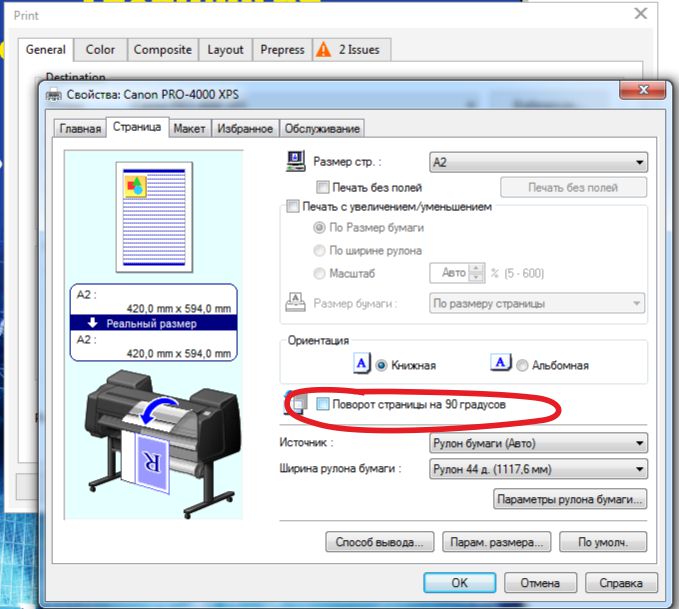Select По ширине рулона radio option
Image resolution: width=679 pixels, height=609 pixels.
point(319,250)
